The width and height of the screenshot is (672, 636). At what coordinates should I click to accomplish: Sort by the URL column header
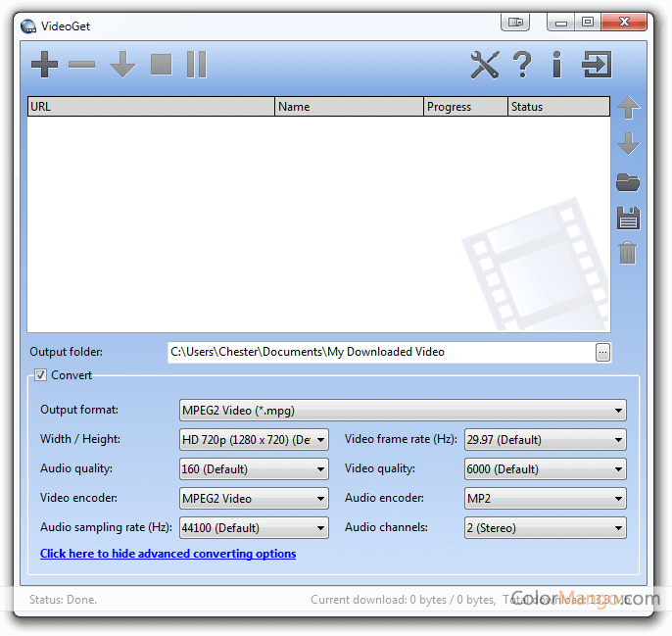151,107
